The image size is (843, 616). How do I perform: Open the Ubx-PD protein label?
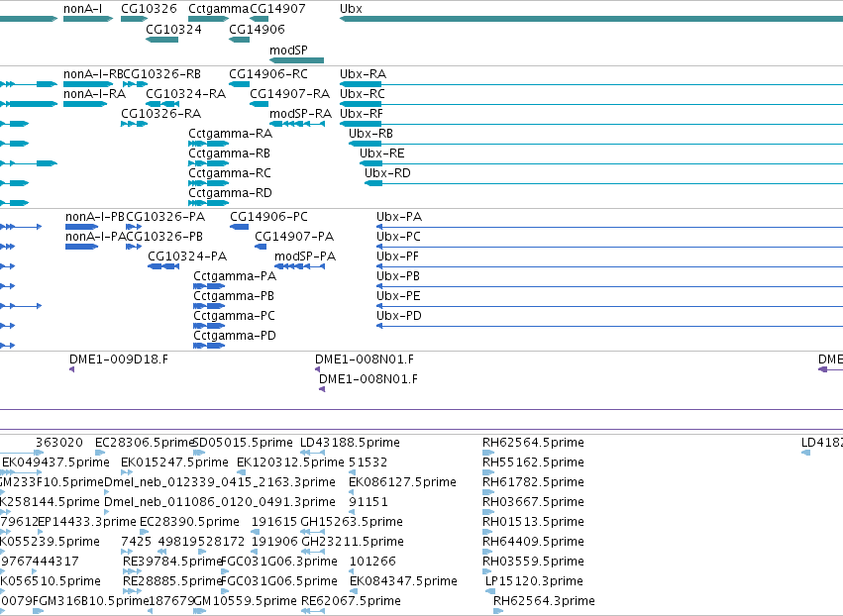pos(399,316)
